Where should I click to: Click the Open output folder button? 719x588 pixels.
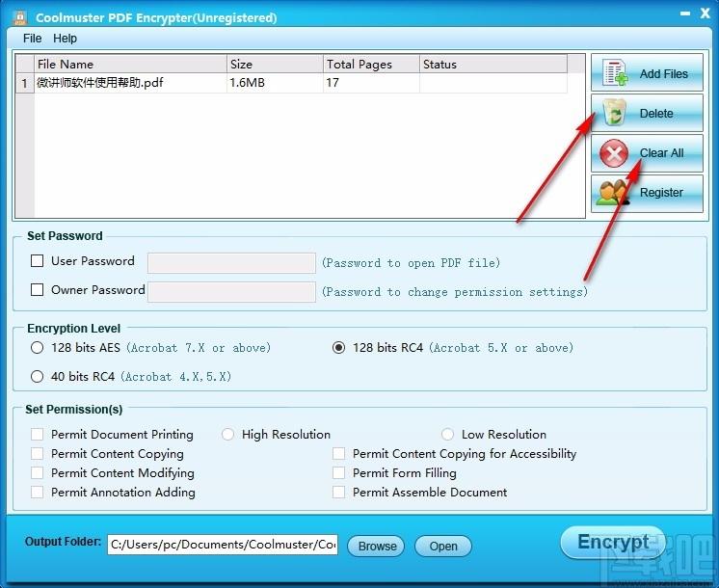443,546
